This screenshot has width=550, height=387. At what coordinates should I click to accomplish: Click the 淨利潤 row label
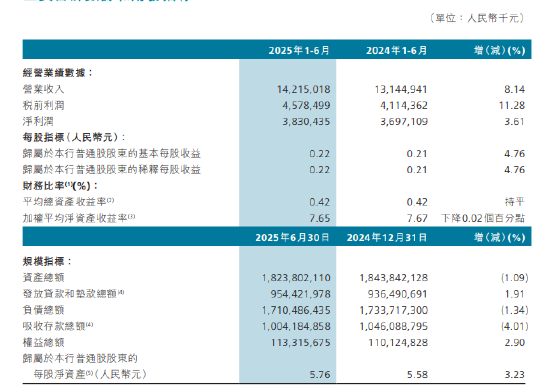tap(38, 121)
